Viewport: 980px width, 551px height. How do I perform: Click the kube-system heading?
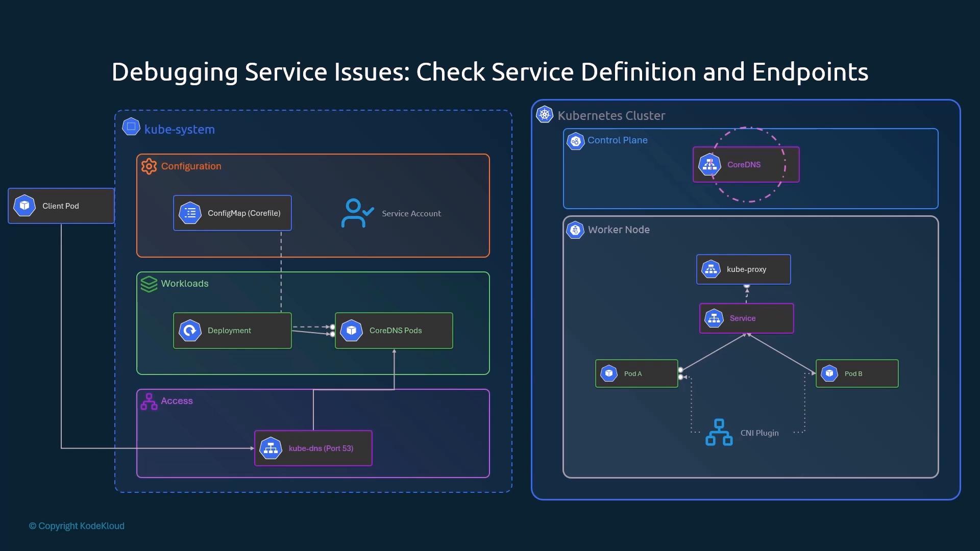[180, 130]
